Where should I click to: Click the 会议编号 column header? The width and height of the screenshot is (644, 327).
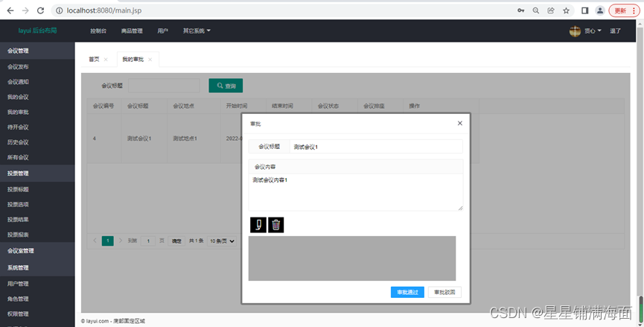[x=103, y=106]
